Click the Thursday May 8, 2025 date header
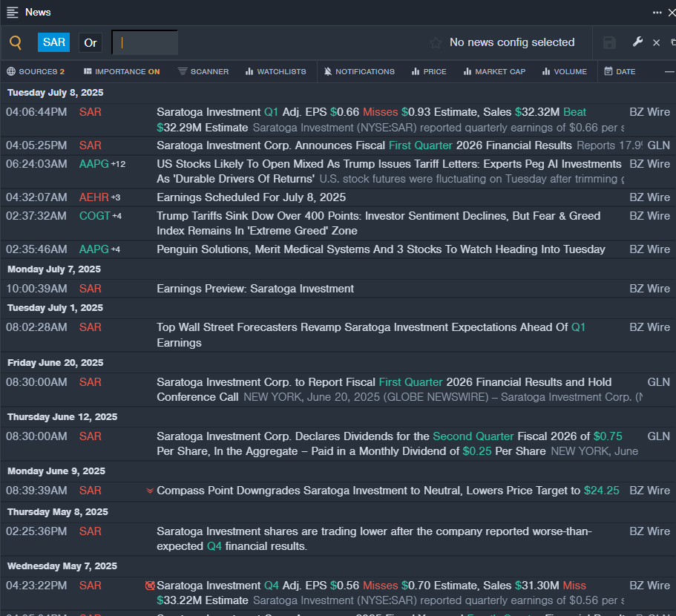Viewport: 676px width, 616px height. 57,511
